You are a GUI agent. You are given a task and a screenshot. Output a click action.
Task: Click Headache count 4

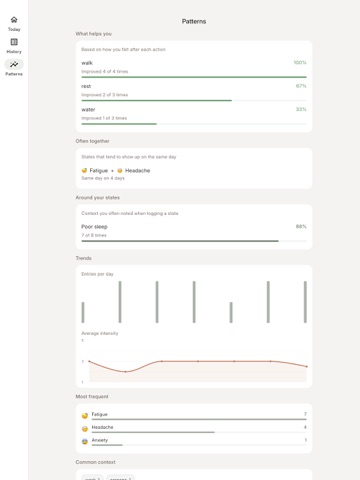(x=305, y=427)
